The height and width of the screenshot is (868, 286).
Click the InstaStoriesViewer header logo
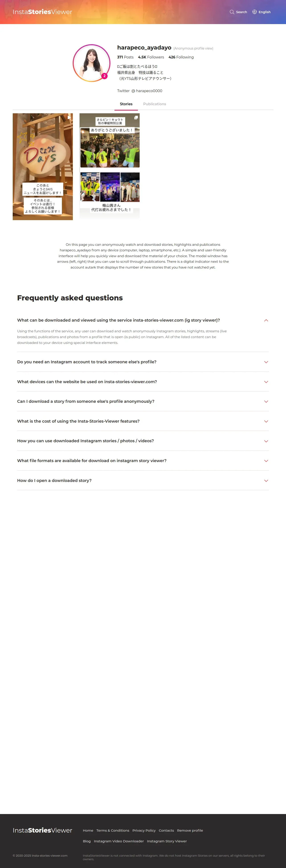(x=42, y=12)
